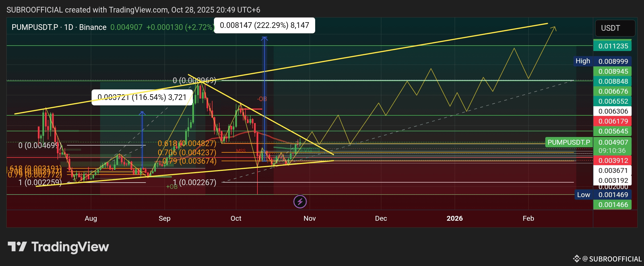Click the 0.003721 (116.54%) measurement label

click(x=142, y=97)
